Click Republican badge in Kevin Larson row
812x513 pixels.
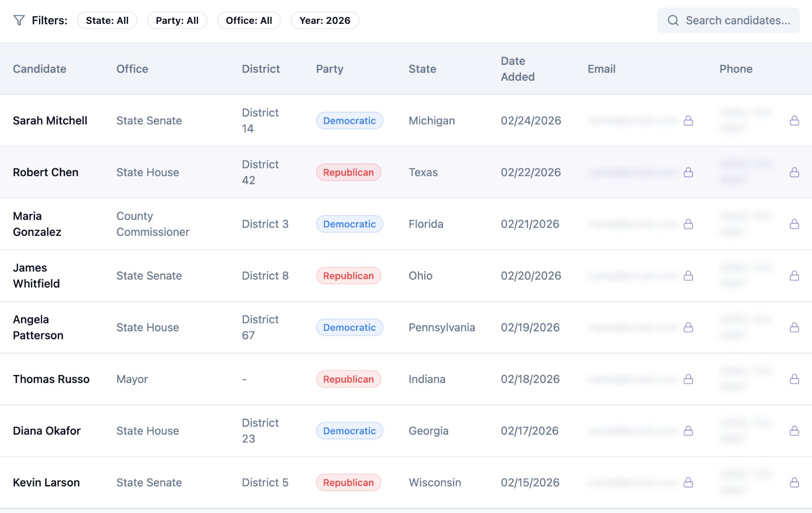click(349, 483)
